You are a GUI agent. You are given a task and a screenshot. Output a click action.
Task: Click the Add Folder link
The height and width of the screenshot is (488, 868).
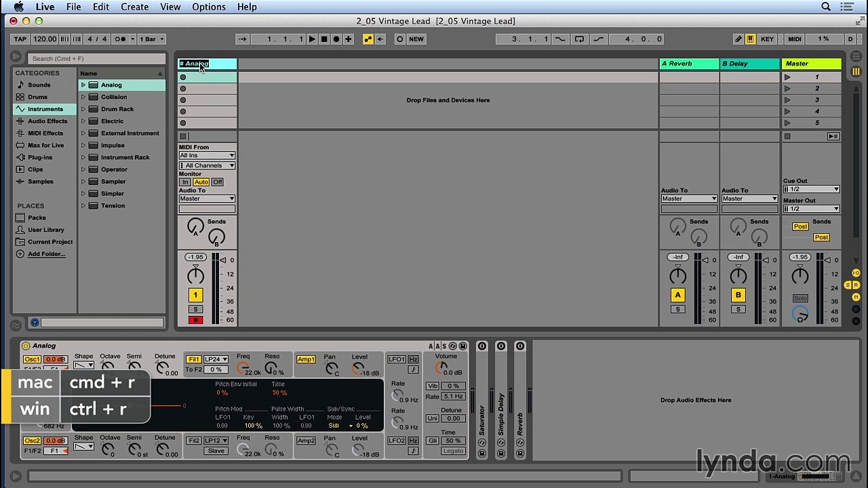click(x=46, y=254)
